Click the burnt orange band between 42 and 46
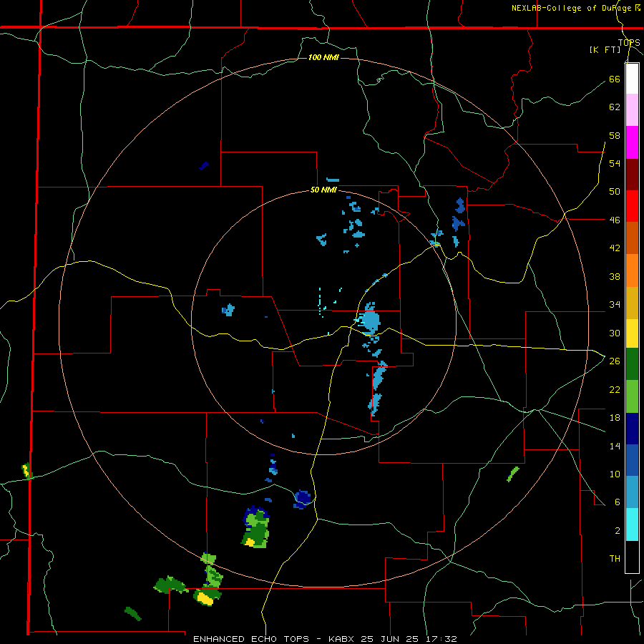 (x=632, y=238)
